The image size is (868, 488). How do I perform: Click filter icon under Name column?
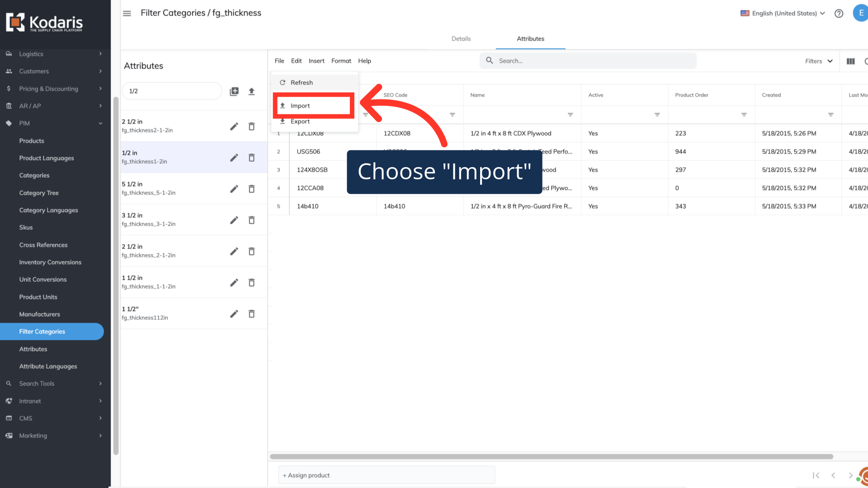[570, 115]
